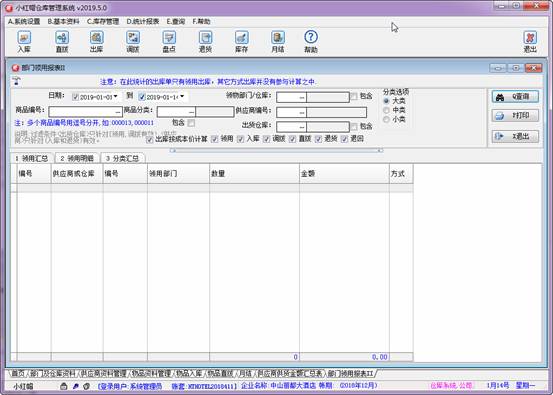Open the 月结 month-end toolbar icon
This screenshot has width=553, height=395.
278,42
